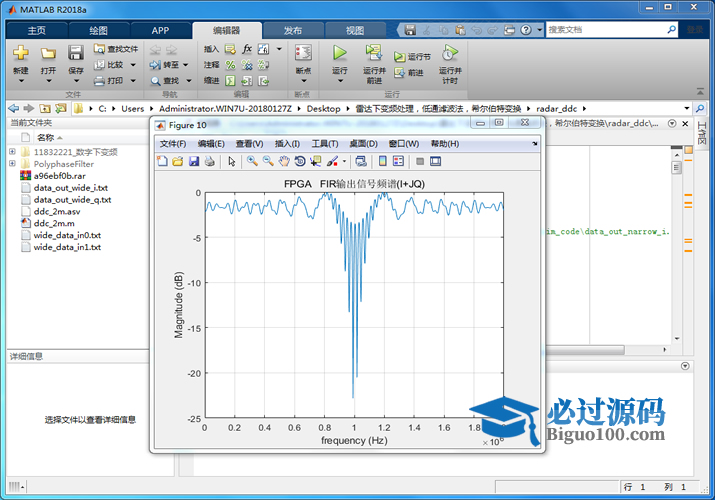Toggle the Data Cursor tool in Figure 10

(x=315, y=161)
